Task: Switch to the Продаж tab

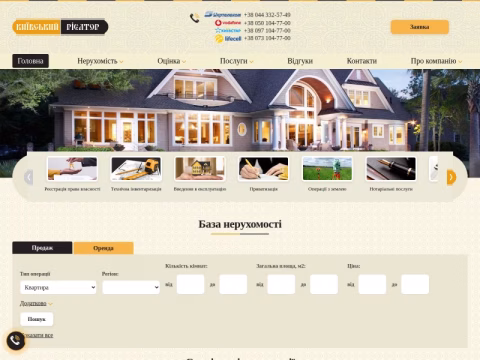Action: click(42, 248)
